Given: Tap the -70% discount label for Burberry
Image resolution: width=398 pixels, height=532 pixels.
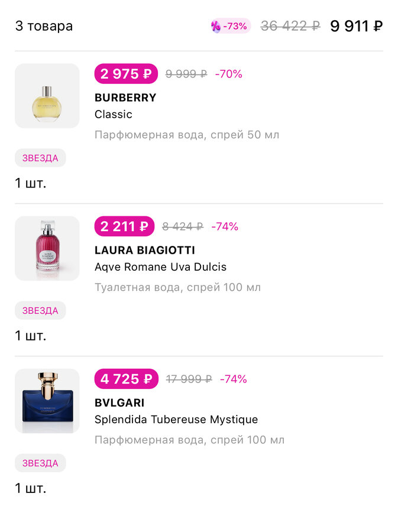Looking at the screenshot, I should click(x=229, y=74).
